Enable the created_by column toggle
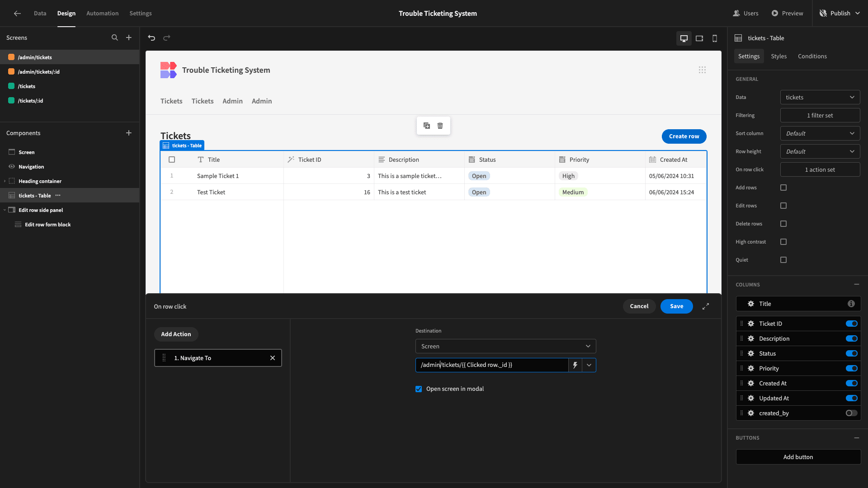Image resolution: width=868 pixels, height=488 pixels. click(x=852, y=413)
